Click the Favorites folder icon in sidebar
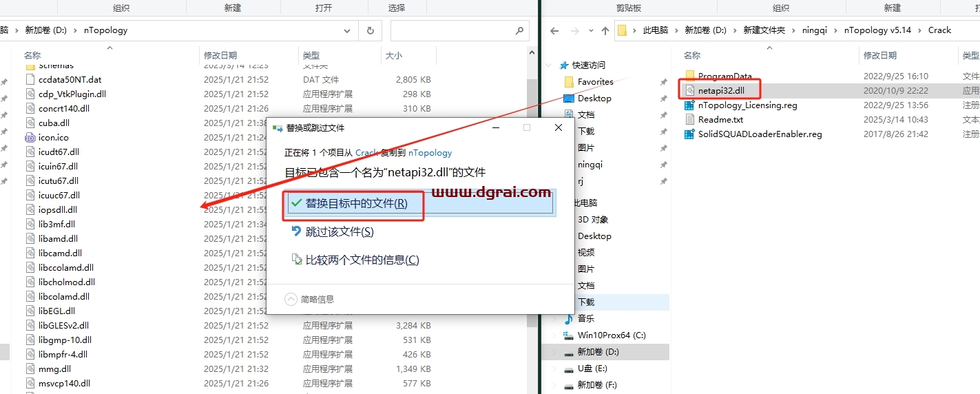The width and height of the screenshot is (980, 394). [x=569, y=81]
